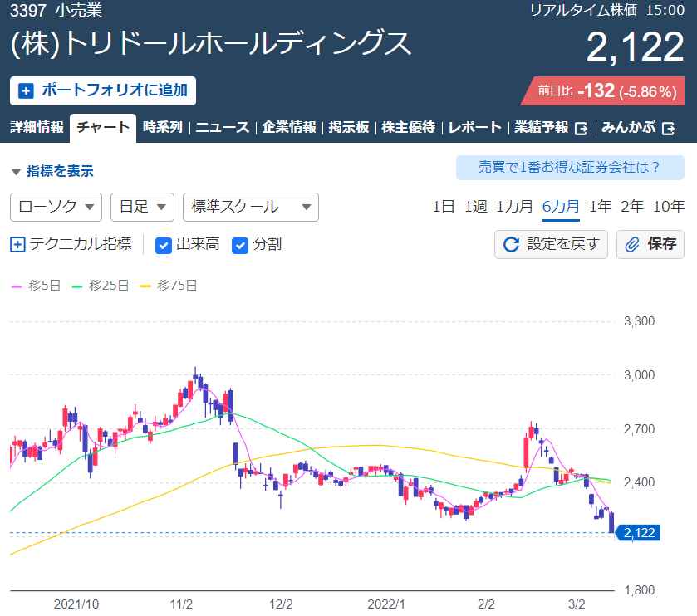Click the 3,000 price axis label
This screenshot has width=697, height=616.
(x=639, y=375)
